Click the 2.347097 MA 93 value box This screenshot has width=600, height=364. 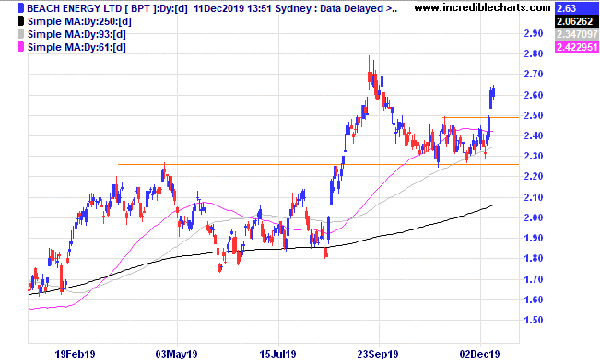click(577, 34)
